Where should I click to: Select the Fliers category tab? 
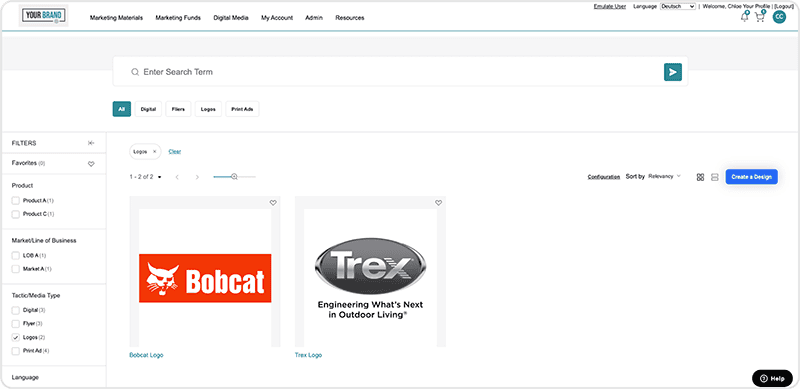(x=178, y=109)
